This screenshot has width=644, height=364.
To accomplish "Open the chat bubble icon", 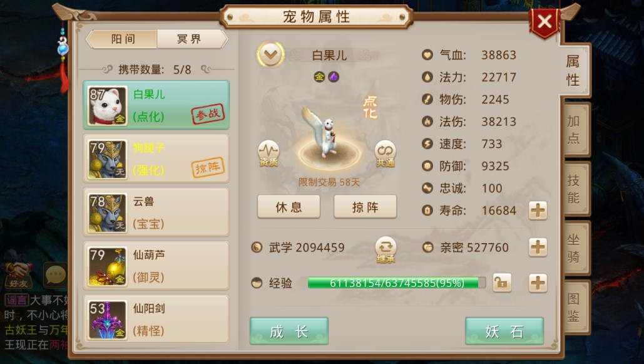I will [55, 274].
